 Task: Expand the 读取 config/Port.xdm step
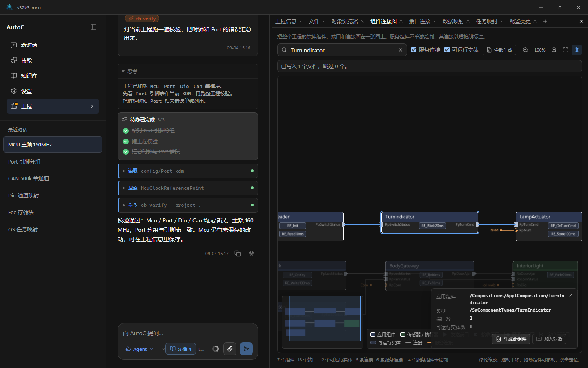[x=188, y=171]
